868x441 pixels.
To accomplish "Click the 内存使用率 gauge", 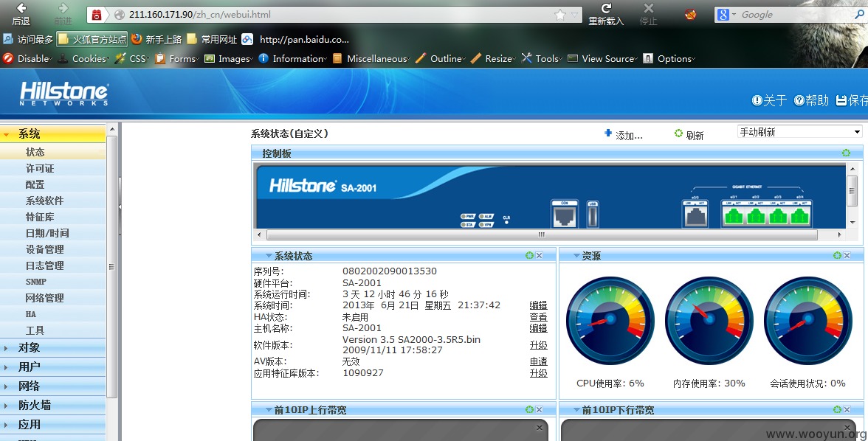I will (709, 320).
